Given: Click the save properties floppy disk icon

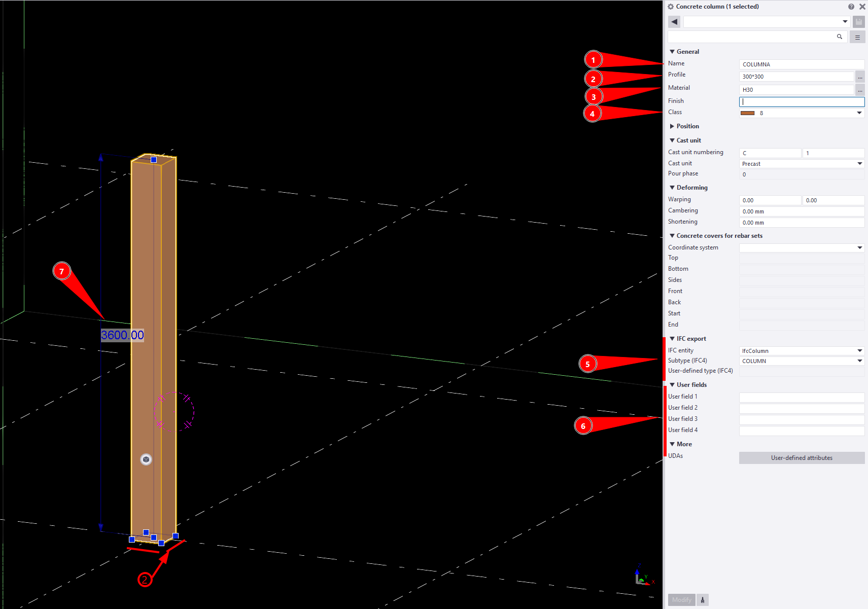Looking at the screenshot, I should 858,22.
